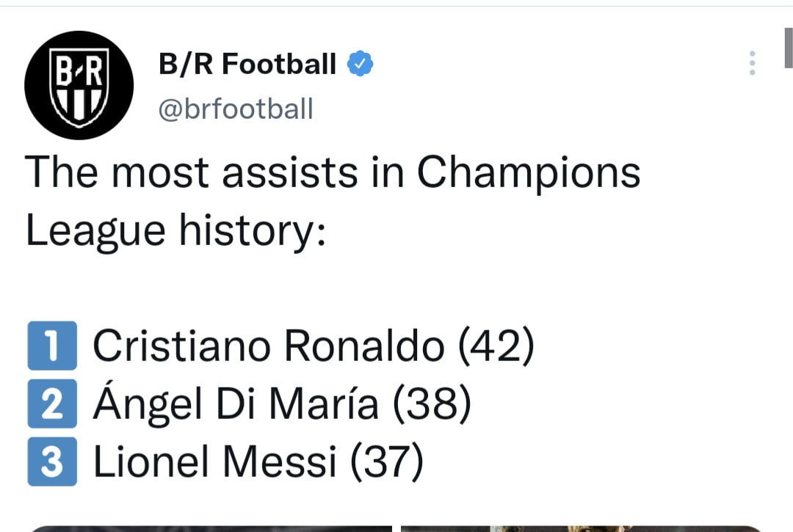Click Messi's assist count (37)
Image resolution: width=793 pixels, height=532 pixels.
tap(385, 462)
